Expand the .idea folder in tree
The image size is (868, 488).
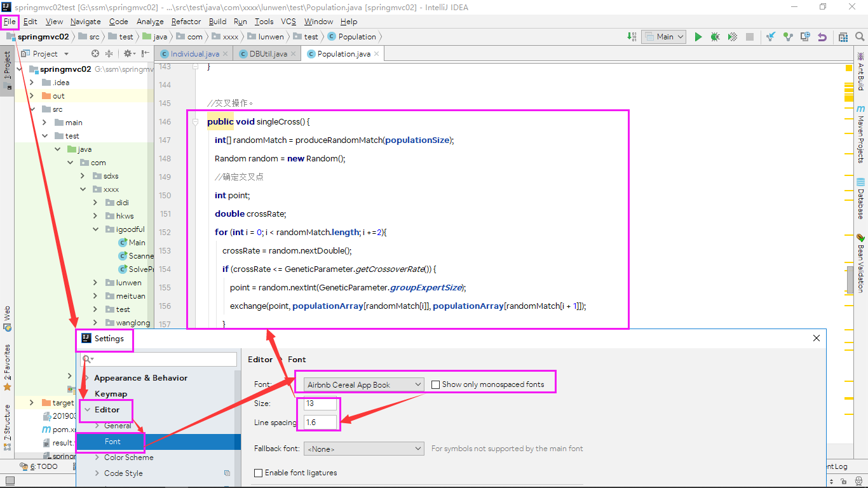[32, 83]
